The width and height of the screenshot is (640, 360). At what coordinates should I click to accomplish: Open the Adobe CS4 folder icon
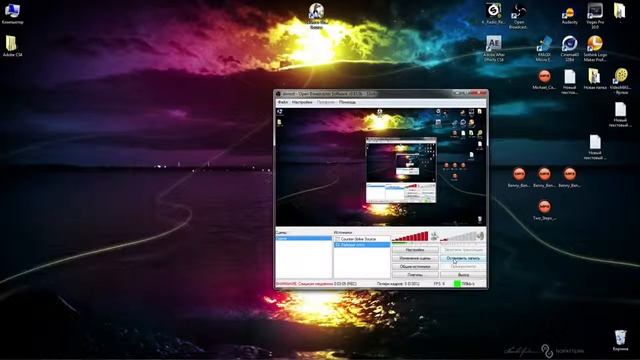tap(12, 46)
